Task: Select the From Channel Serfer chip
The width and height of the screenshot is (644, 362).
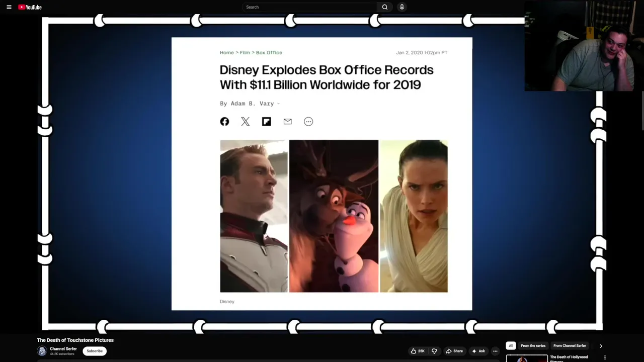Action: click(570, 345)
